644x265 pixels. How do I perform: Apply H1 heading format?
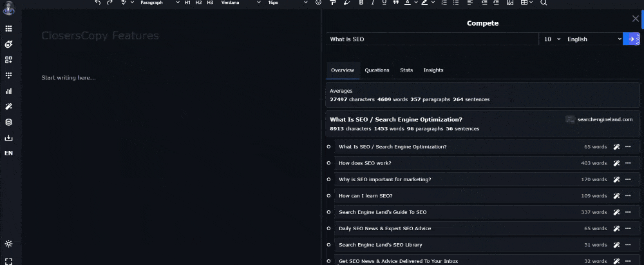coord(187,3)
